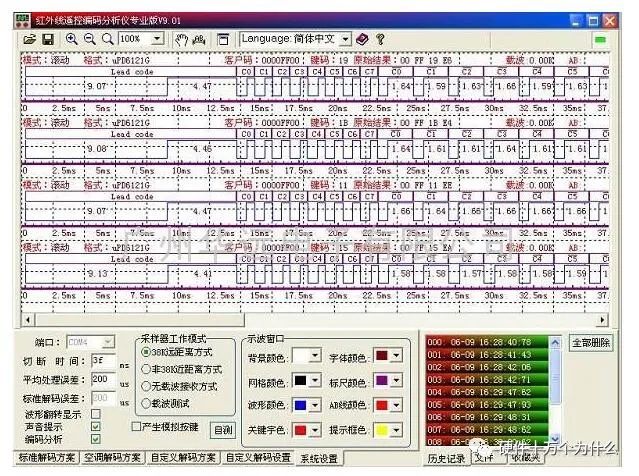Select the hand pan tool icon
639x476 pixels.
[181, 40]
